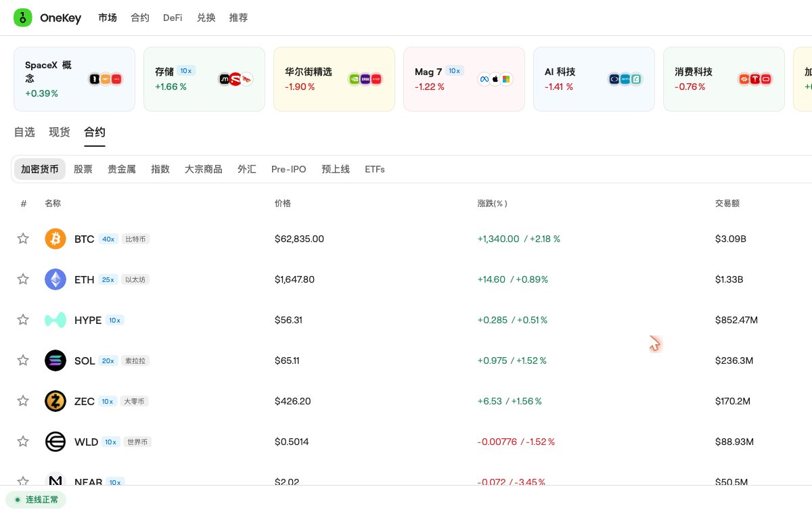Star WLD to add to watchlist

[23, 442]
